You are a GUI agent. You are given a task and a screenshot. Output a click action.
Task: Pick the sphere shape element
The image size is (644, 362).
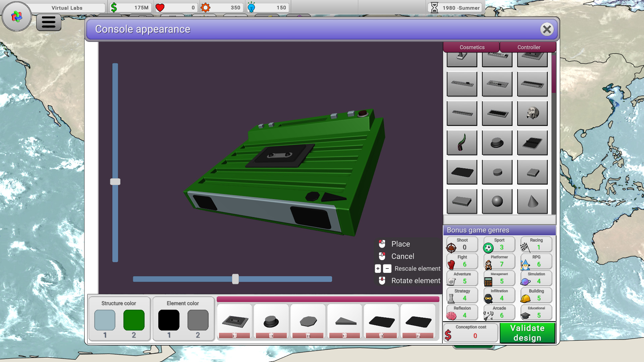[497, 201]
